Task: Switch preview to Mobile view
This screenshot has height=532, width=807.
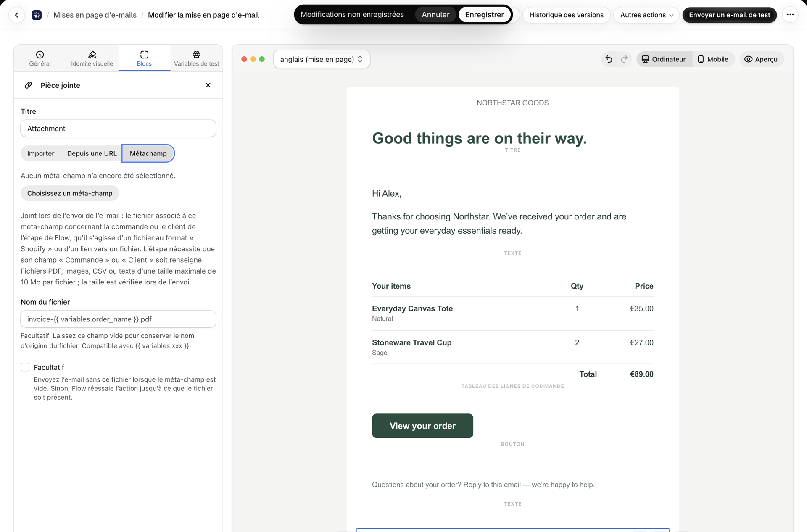Action: tap(713, 59)
